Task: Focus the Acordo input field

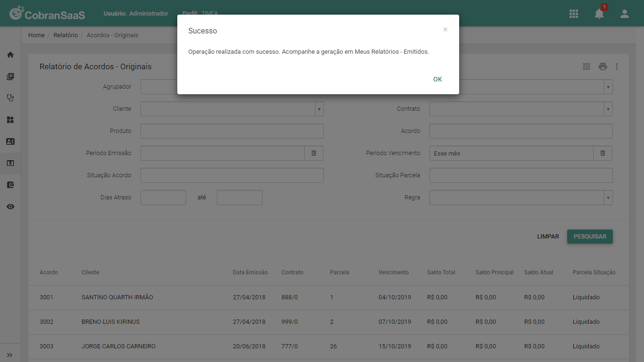Action: 521,131
